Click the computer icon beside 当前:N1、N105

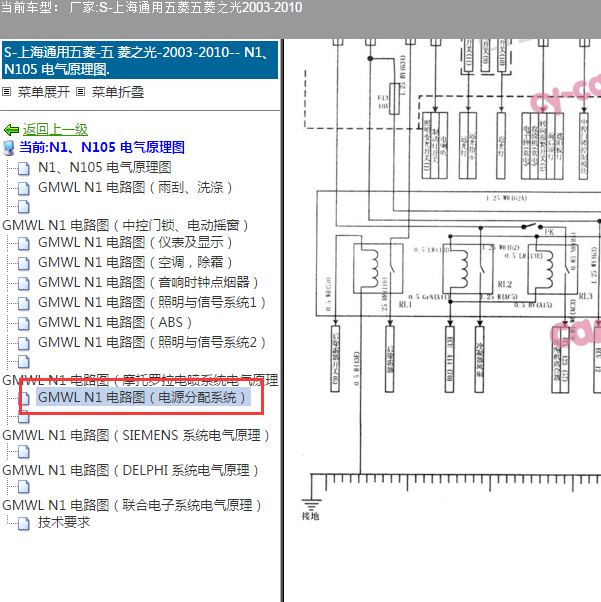point(8,148)
